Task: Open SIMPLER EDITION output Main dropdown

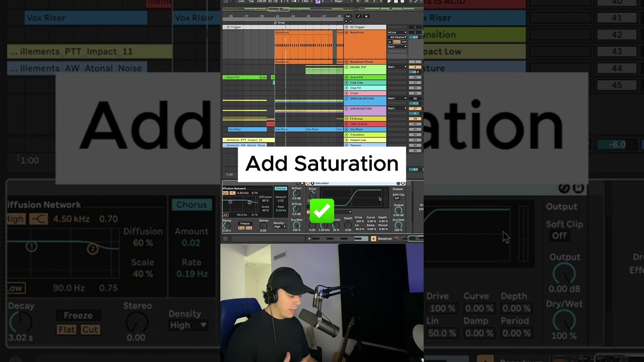Action: [397, 98]
